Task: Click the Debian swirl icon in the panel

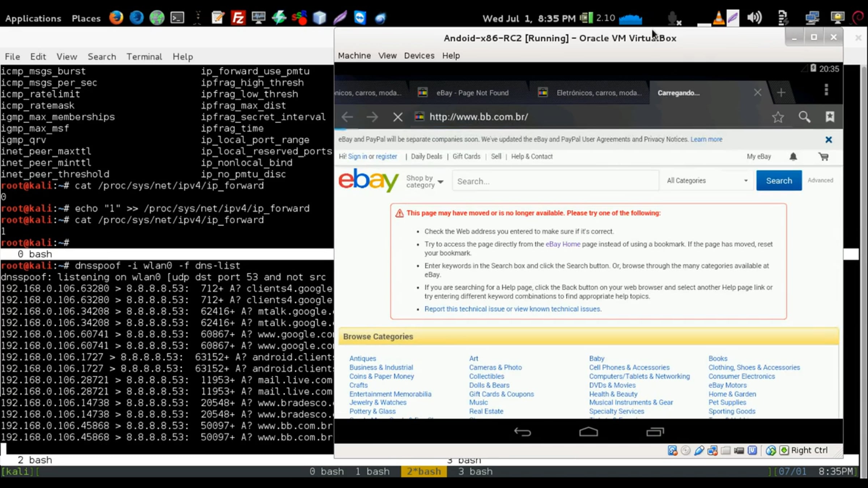Action: [x=859, y=17]
